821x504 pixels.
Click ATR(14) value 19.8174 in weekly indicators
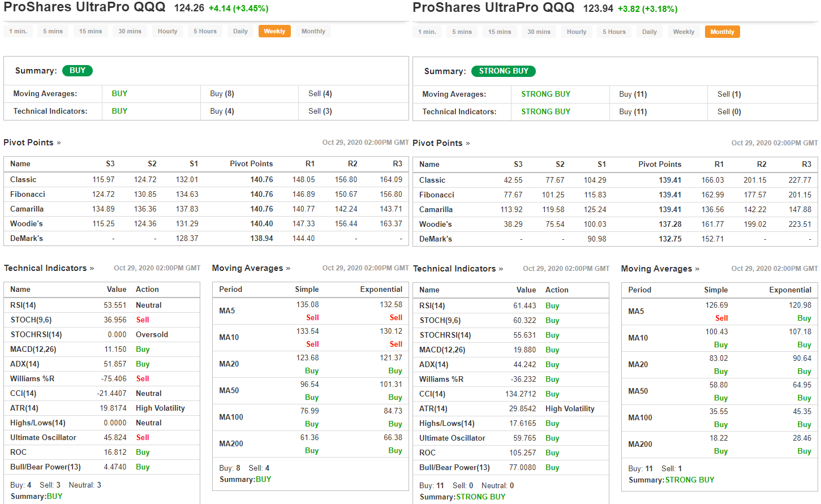(x=113, y=408)
